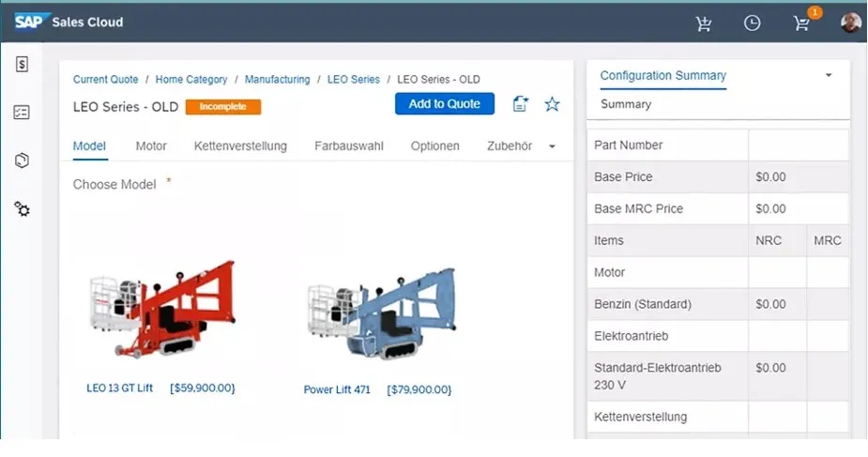Viewport: 868px width, 457px height.
Task: Click the quick order cart icon in header
Action: pyautogui.click(x=704, y=23)
